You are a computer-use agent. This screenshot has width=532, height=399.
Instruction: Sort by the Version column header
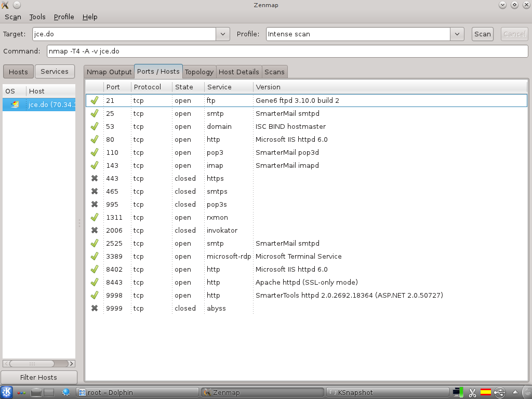point(390,87)
